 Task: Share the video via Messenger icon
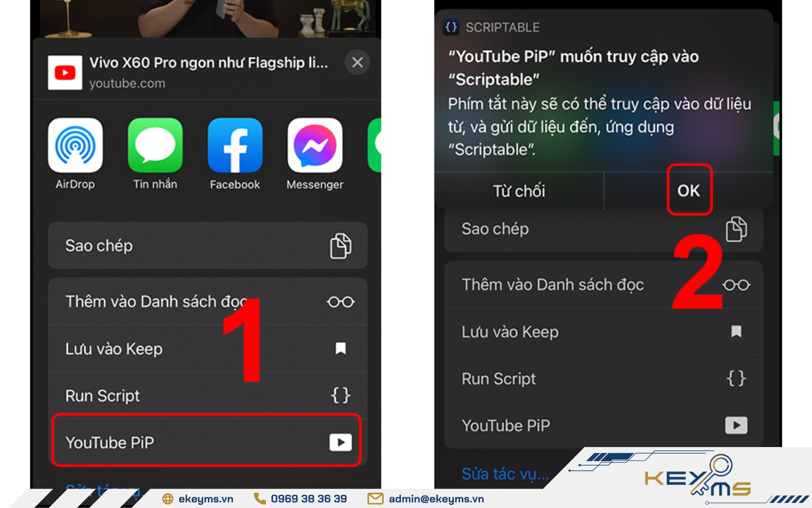315,145
